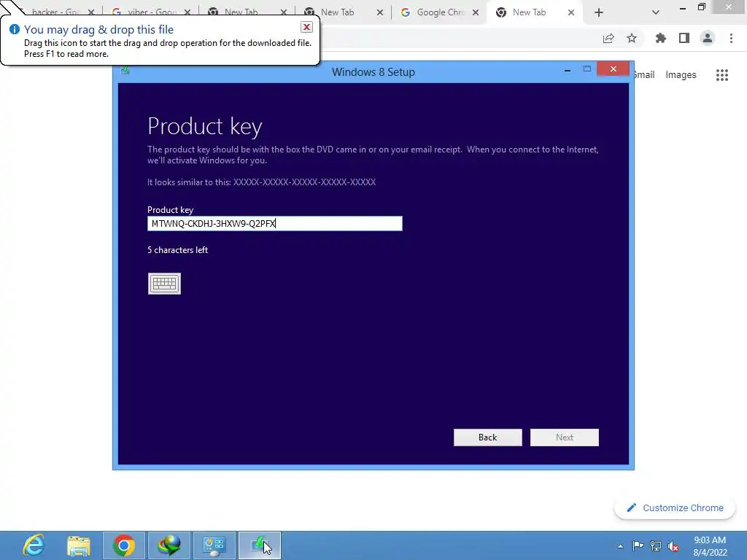747x560 pixels.
Task: Open the Chrome profile avatar
Action: click(708, 38)
